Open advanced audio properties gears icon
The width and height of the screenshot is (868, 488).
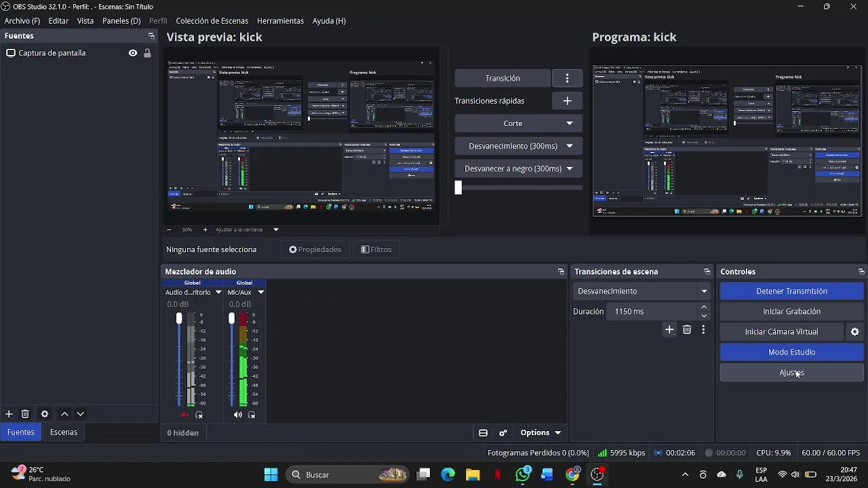(x=503, y=433)
